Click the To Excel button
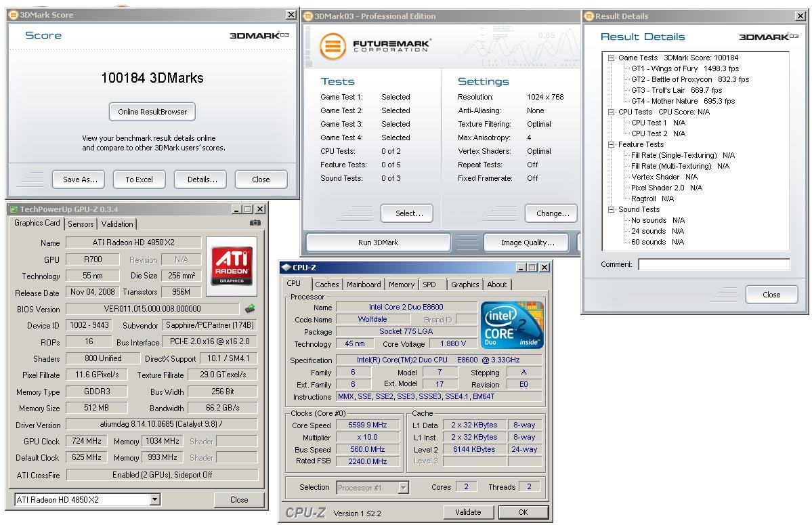 click(140, 180)
